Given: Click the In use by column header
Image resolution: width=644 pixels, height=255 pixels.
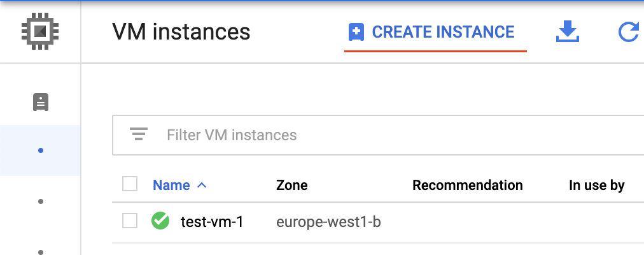Looking at the screenshot, I should coord(596,186).
